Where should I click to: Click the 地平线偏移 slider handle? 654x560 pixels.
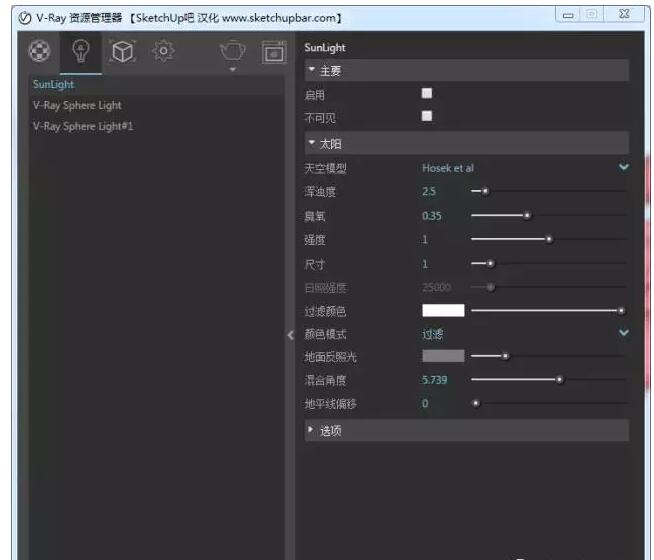(476, 403)
